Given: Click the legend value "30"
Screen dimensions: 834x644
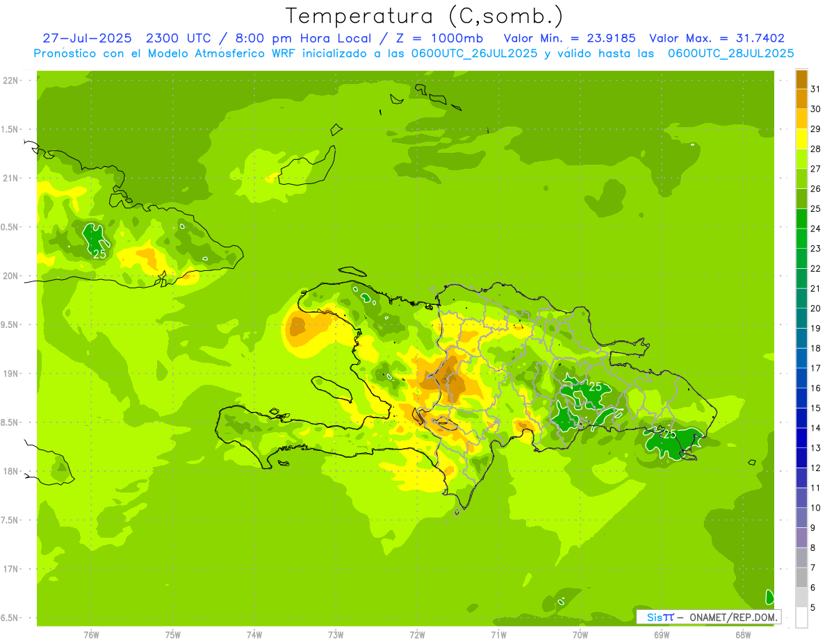Looking at the screenshot, I should [x=815, y=109].
